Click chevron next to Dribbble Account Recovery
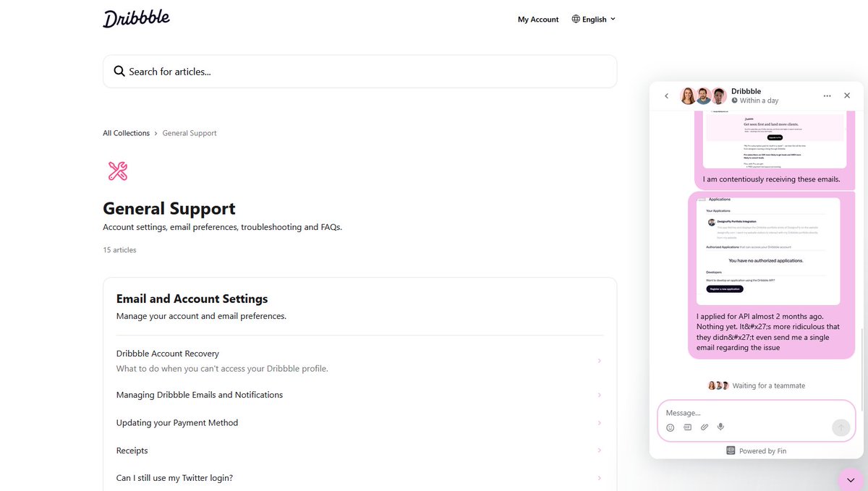The width and height of the screenshot is (868, 491). click(x=600, y=361)
